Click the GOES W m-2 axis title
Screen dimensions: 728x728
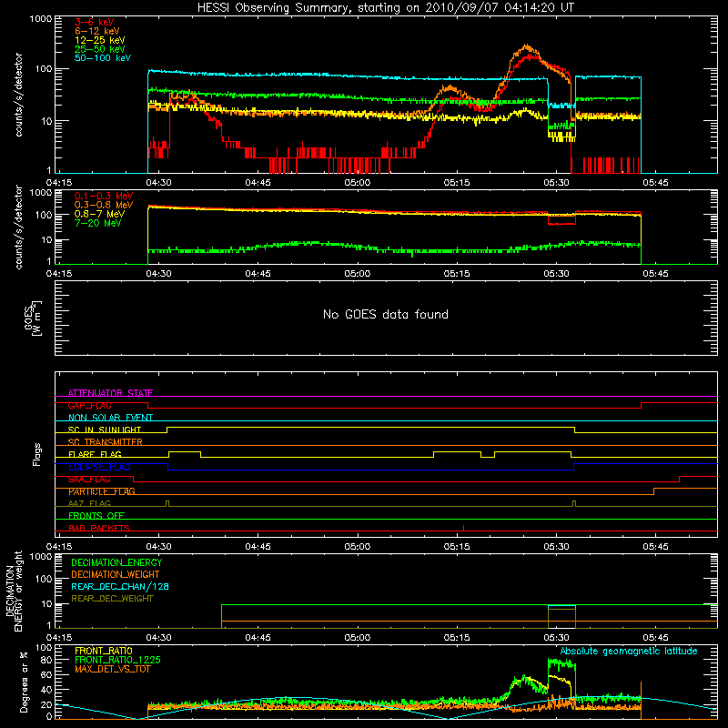coord(33,318)
